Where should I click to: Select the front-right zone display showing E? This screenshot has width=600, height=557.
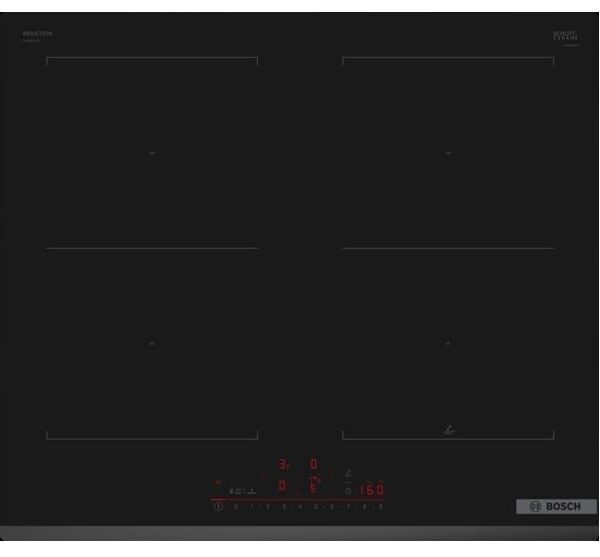[x=313, y=487]
